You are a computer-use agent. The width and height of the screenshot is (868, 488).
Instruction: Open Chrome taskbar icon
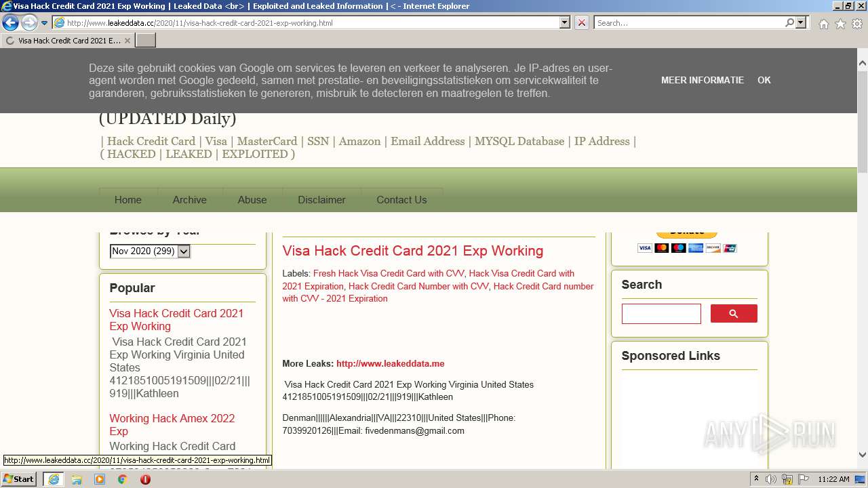123,479
